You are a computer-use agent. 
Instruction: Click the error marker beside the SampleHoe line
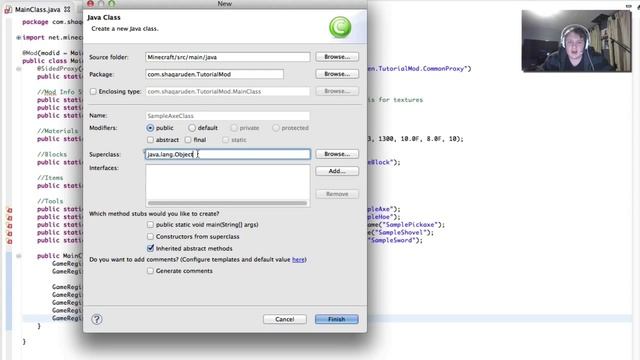[9, 218]
